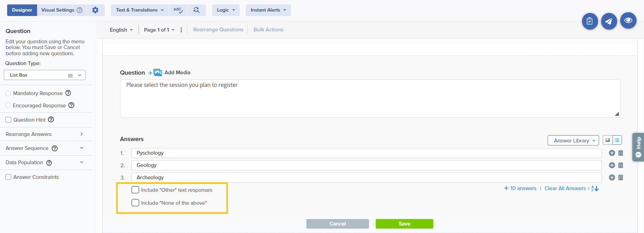
Task: Enable Include "Other" text responses checkbox
Action: 135,190
